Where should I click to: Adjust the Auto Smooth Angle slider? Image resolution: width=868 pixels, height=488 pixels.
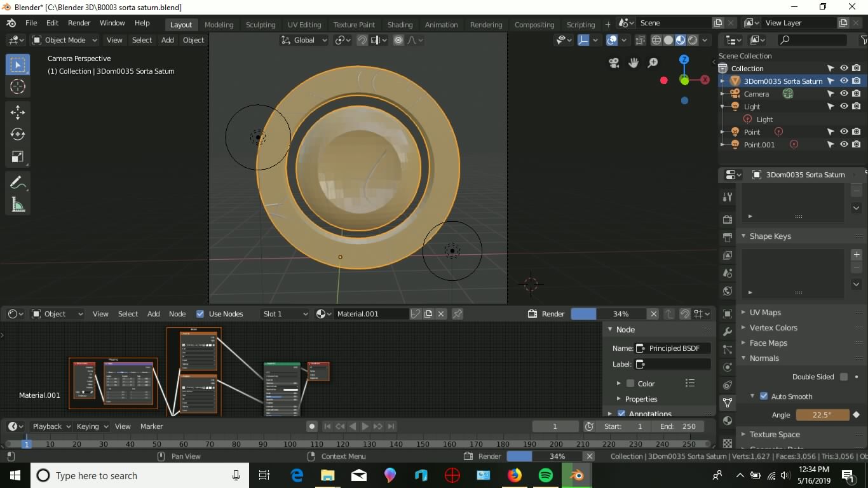[822, 414]
